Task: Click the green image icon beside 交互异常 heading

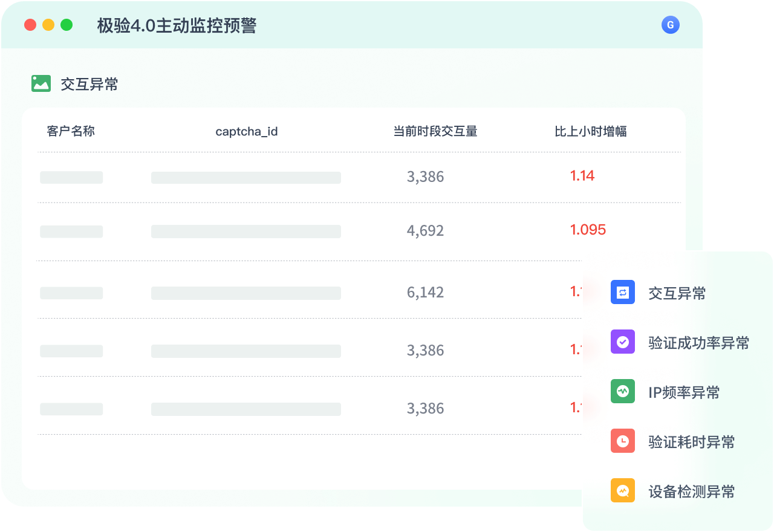Action: (41, 83)
